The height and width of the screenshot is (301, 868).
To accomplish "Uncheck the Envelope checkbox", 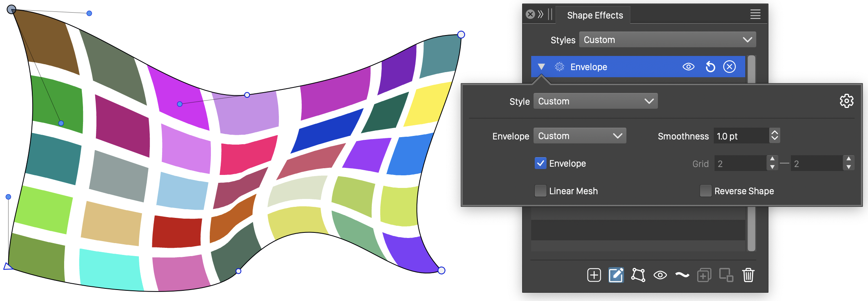I will [x=541, y=164].
